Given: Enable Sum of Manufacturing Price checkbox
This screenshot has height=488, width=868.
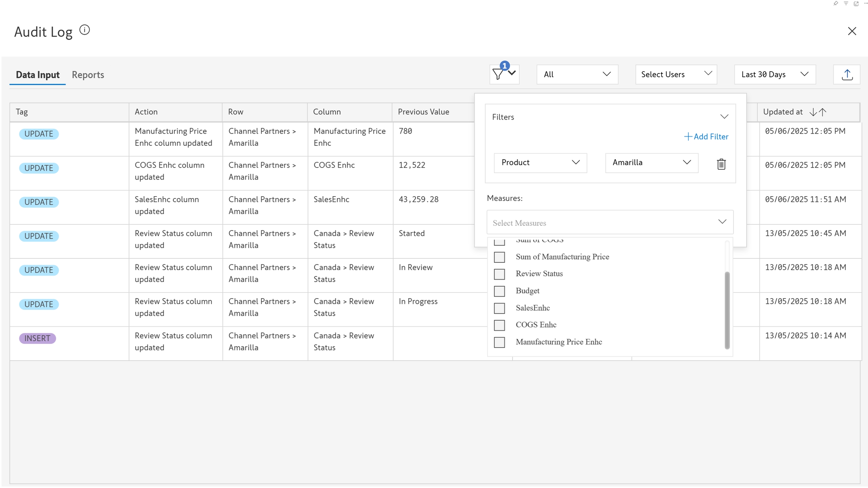Looking at the screenshot, I should point(499,257).
